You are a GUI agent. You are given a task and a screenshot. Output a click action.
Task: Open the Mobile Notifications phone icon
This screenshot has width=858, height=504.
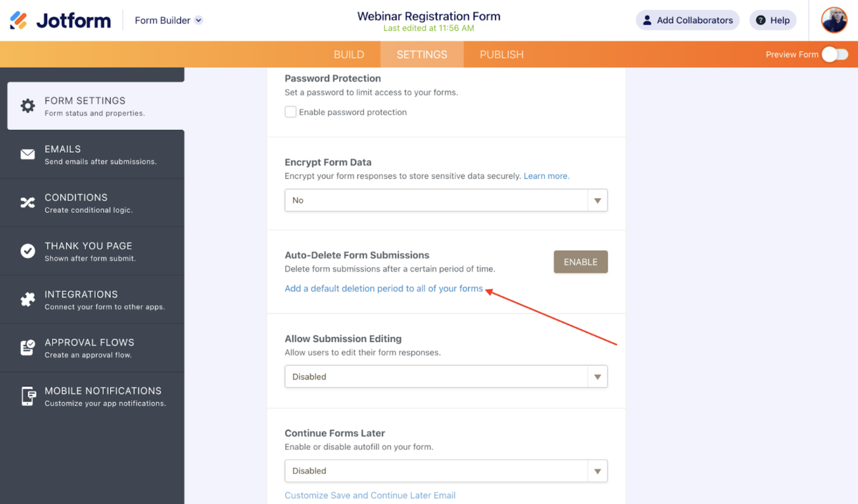[x=28, y=396]
